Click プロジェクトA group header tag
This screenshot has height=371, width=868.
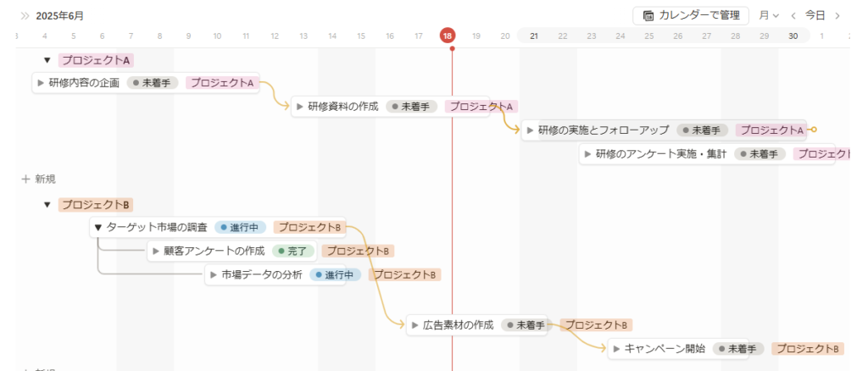click(97, 60)
